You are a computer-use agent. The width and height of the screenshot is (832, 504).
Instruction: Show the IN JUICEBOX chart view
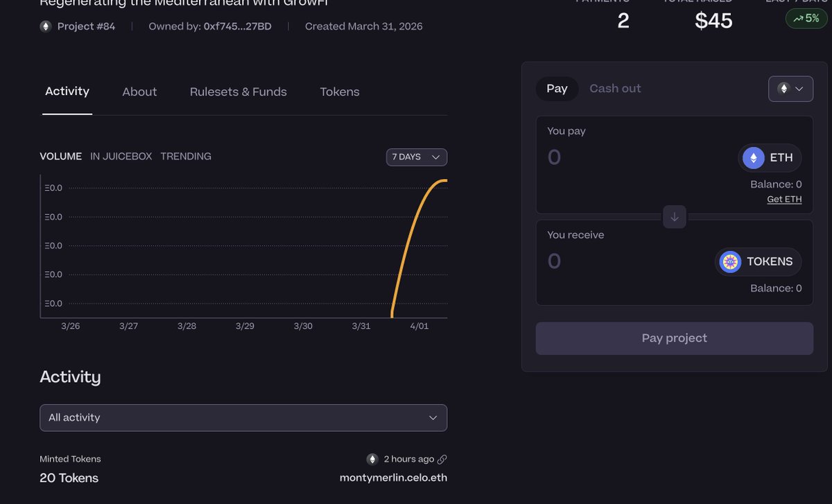tap(121, 157)
